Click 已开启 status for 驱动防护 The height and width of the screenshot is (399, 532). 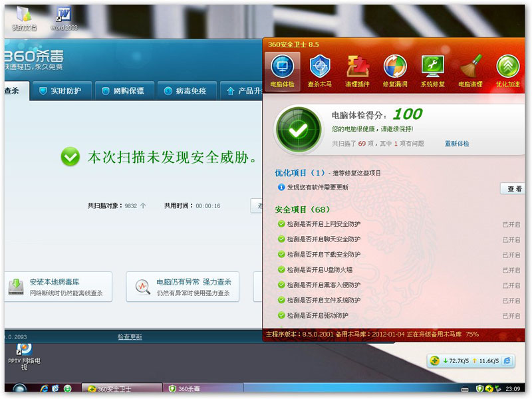pos(511,317)
